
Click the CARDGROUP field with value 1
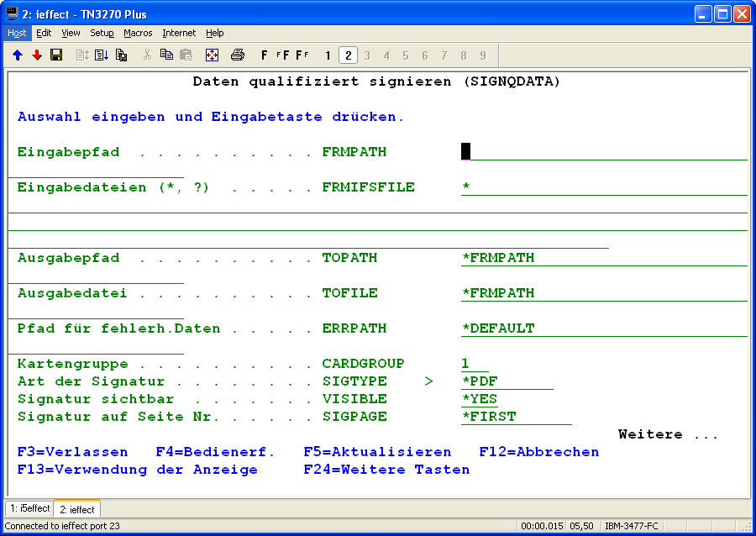pyautogui.click(x=474, y=364)
